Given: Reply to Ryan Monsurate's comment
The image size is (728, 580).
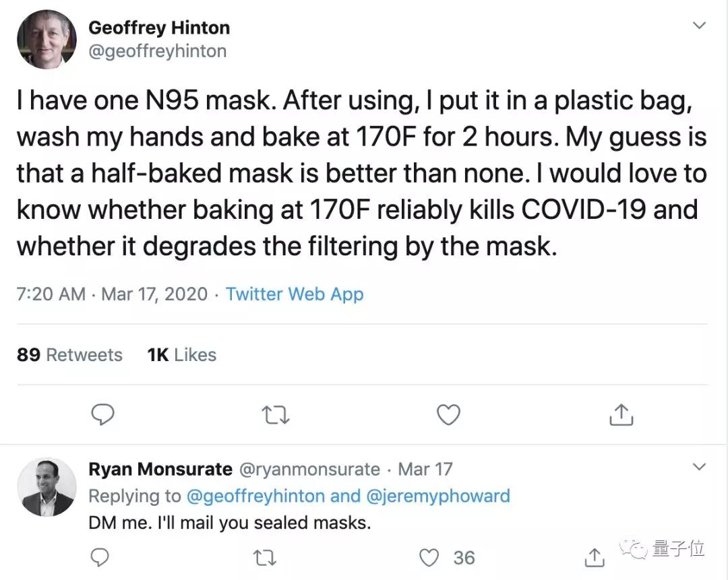Looking at the screenshot, I should (100, 557).
